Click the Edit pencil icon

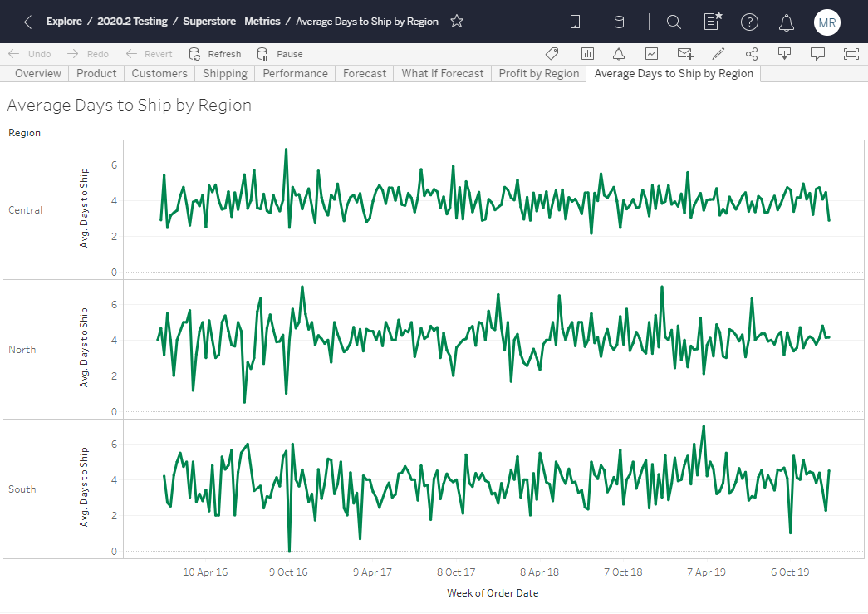(x=718, y=54)
